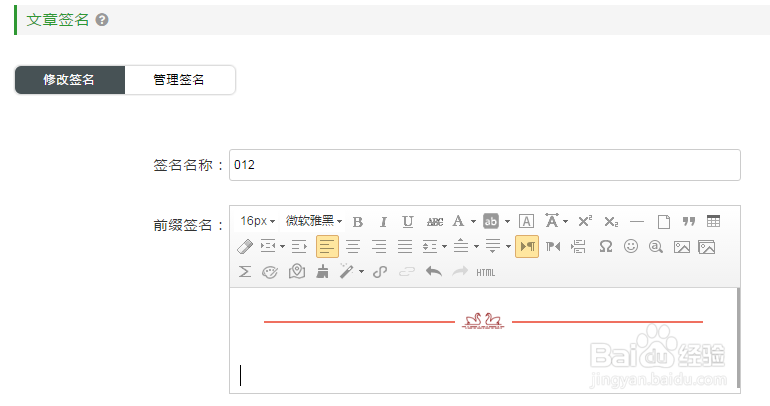Insert a special character with Omega icon
Image resolution: width=770 pixels, height=406 pixels.
pyautogui.click(x=606, y=246)
